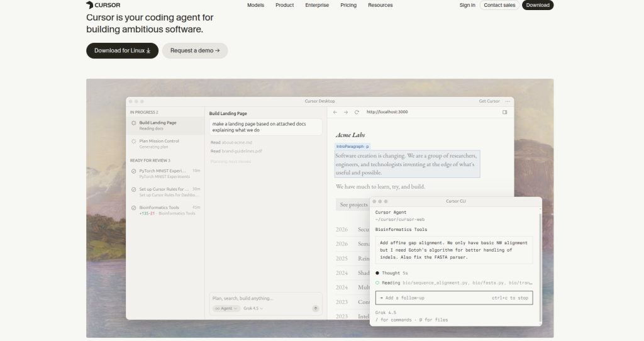644x341 pixels.
Task: Click the Cursor logo in header
Action: (x=103, y=5)
